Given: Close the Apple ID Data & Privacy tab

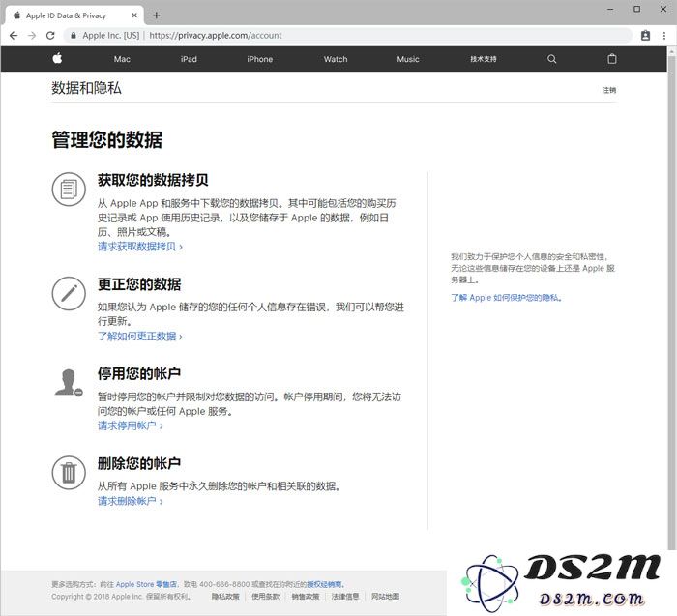Looking at the screenshot, I should coord(134,15).
